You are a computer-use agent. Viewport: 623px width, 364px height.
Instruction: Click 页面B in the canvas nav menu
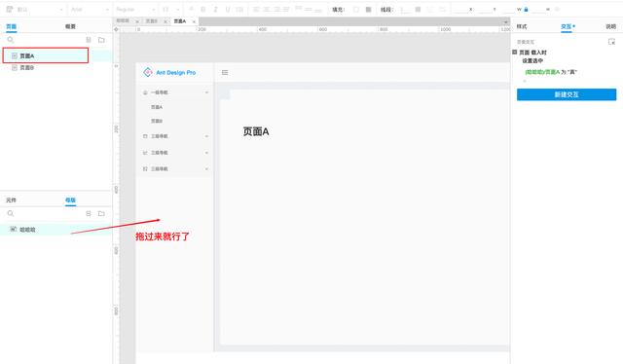(x=157, y=121)
